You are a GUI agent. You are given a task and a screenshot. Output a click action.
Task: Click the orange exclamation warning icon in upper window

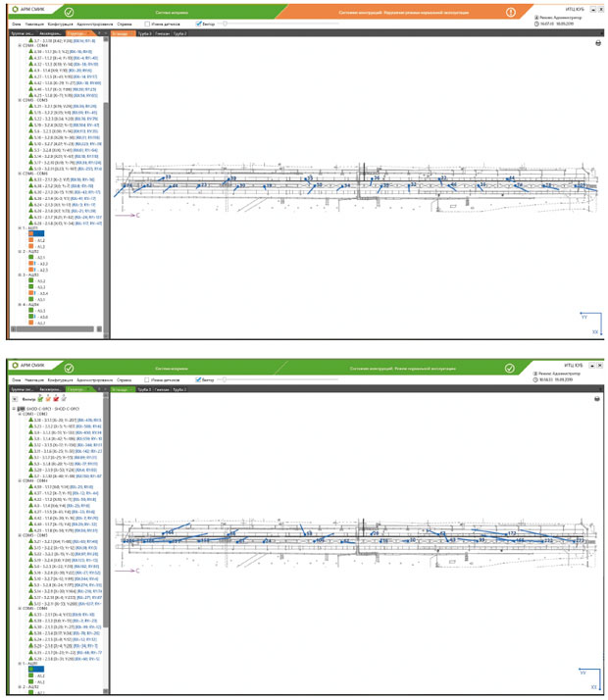pos(511,13)
